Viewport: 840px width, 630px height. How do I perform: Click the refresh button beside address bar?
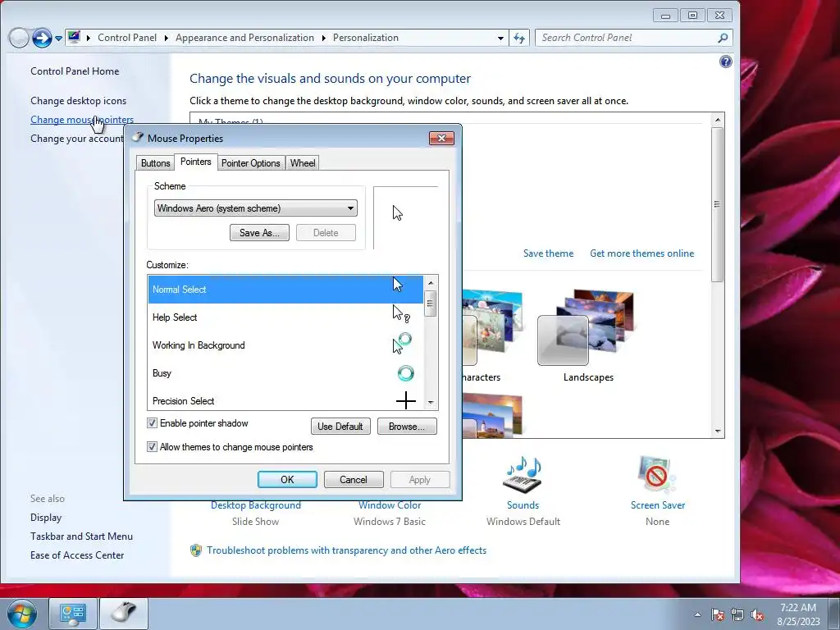(x=519, y=38)
